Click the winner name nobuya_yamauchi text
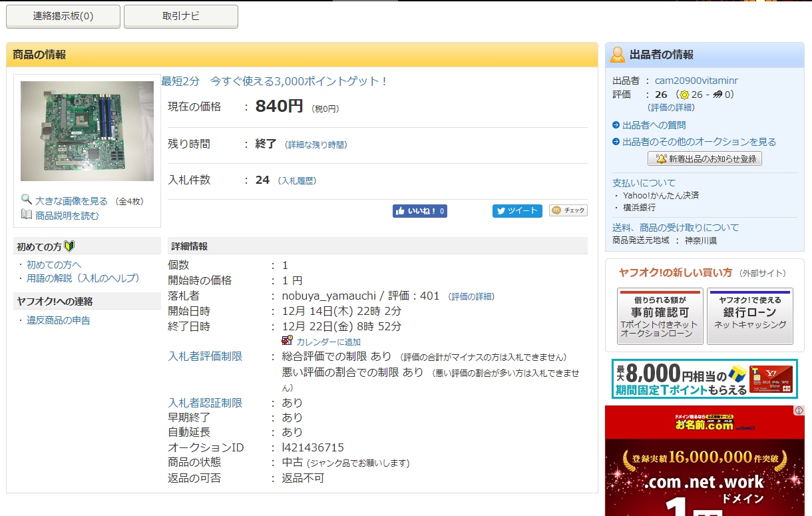812x516 pixels. 329,296
